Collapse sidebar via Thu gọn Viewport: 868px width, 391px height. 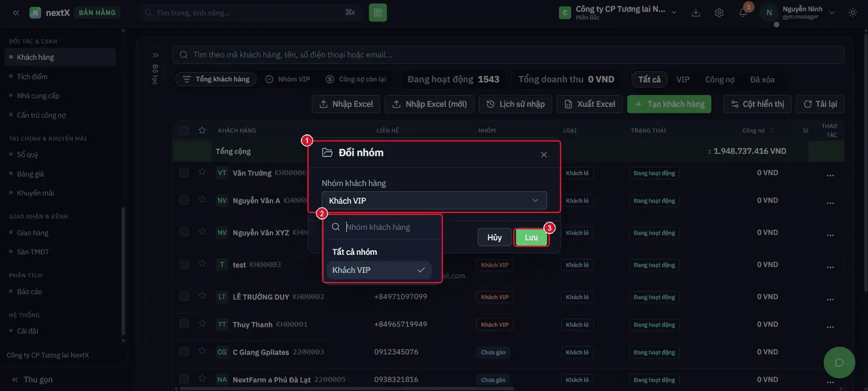tap(32, 379)
